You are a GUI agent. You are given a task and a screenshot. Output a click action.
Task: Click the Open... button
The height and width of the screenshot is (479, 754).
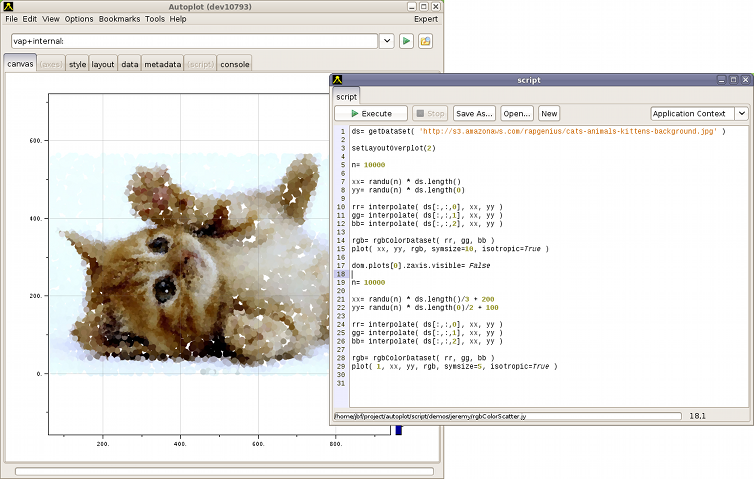[x=517, y=113]
